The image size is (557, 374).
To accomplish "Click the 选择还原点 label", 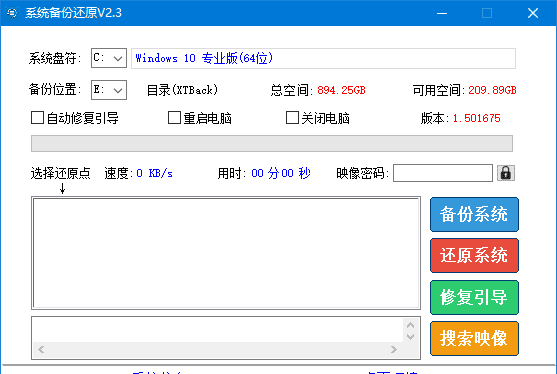I will [x=61, y=173].
